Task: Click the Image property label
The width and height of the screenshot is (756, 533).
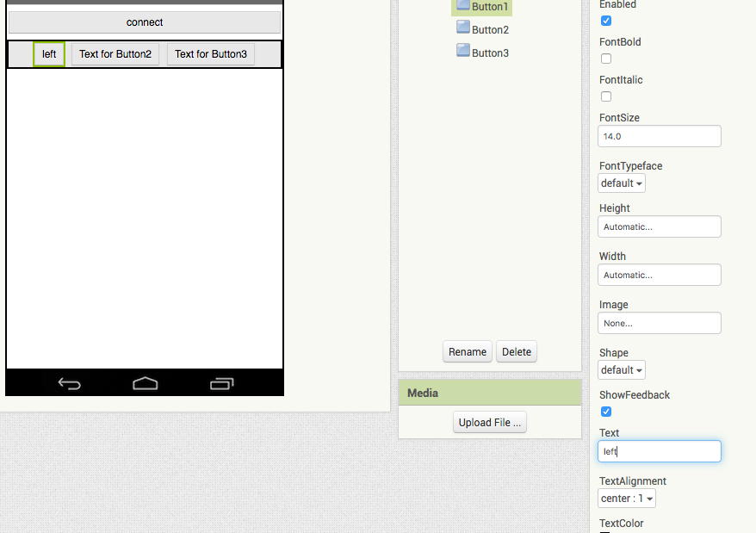Action: (613, 304)
